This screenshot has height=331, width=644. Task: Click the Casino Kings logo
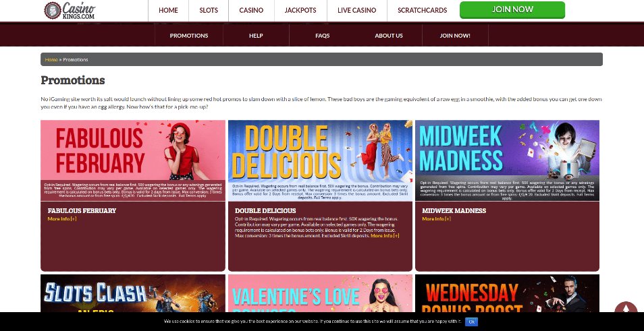click(70, 10)
